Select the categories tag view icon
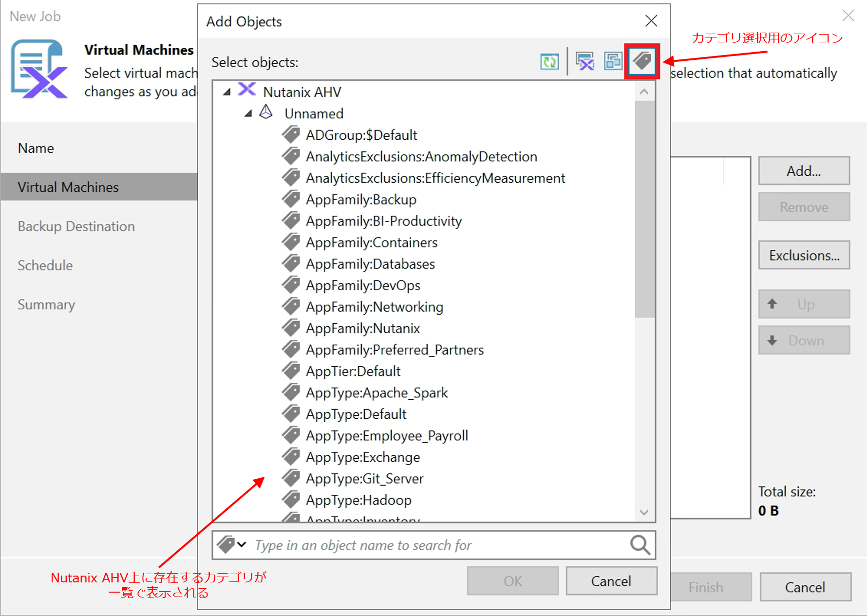 click(x=642, y=61)
